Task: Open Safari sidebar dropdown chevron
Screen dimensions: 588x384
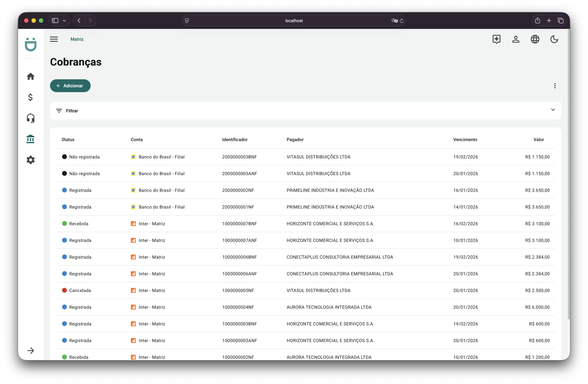Action: (64, 21)
